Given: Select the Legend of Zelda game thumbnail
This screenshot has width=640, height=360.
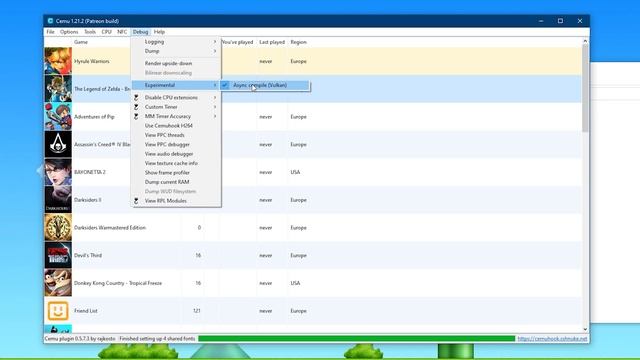Looking at the screenshot, I should click(x=58, y=89).
